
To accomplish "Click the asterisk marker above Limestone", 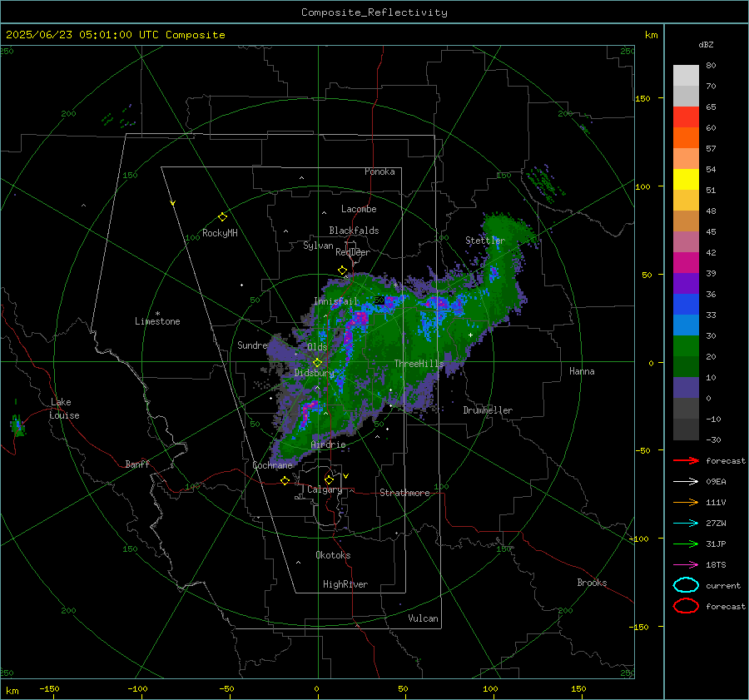I will 157,314.
